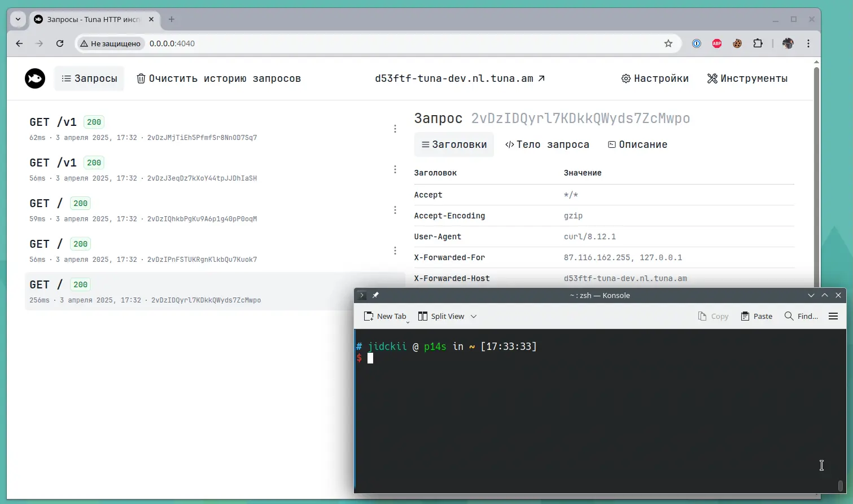
Task: Open Настройки with the gear icon
Action: click(x=654, y=78)
